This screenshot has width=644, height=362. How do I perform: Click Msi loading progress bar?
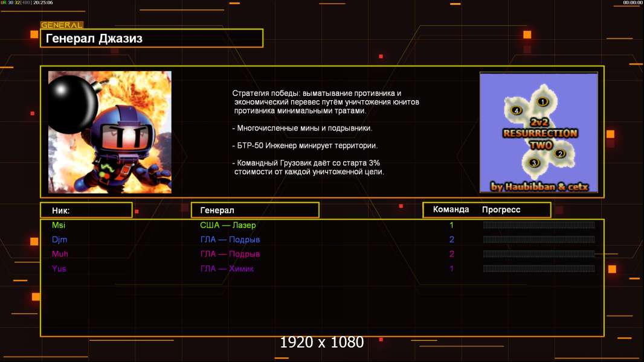539,224
